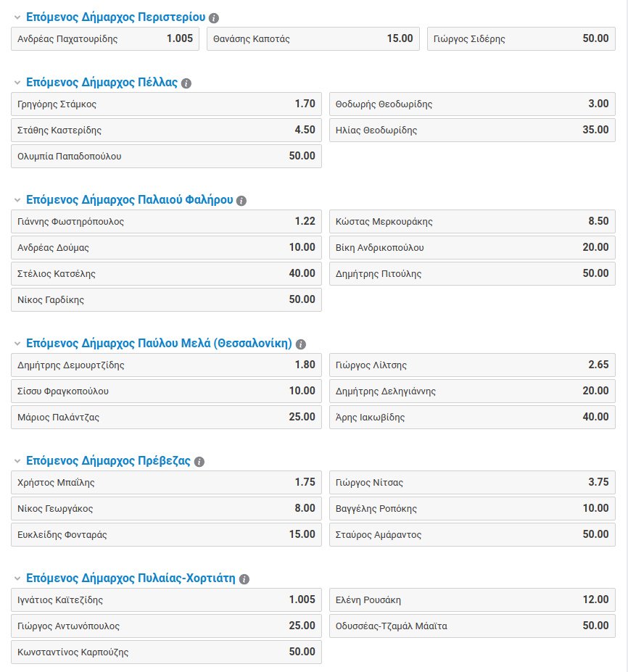Pick Χρήστος Μπαΐλης at 1.75
The height and width of the screenshot is (672, 628).
point(166,483)
